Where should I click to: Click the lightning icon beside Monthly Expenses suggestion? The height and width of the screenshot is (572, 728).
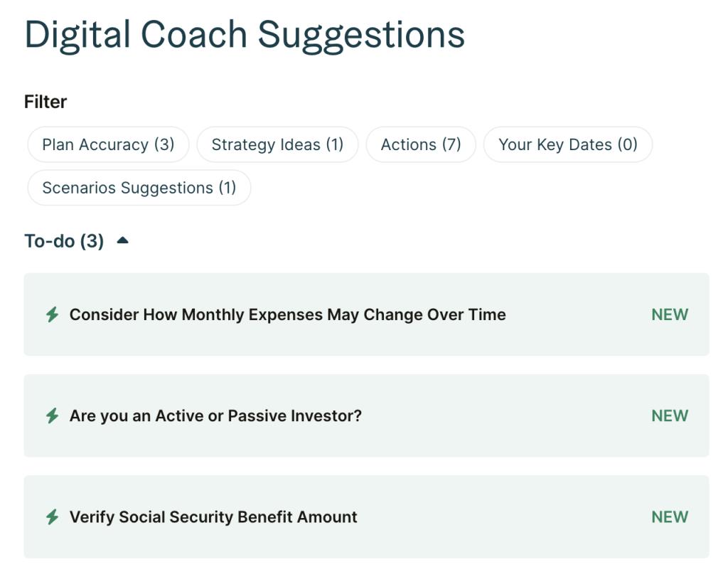pyautogui.click(x=53, y=314)
